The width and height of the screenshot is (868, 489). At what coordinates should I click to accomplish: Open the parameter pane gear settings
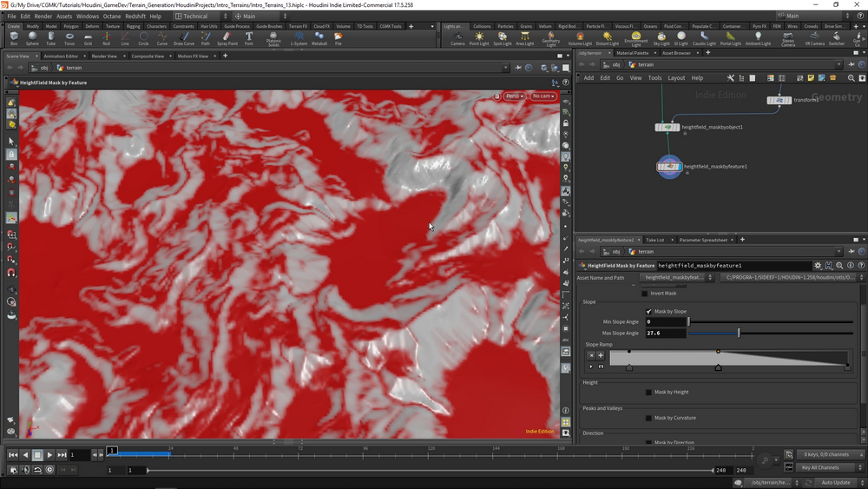(x=818, y=266)
